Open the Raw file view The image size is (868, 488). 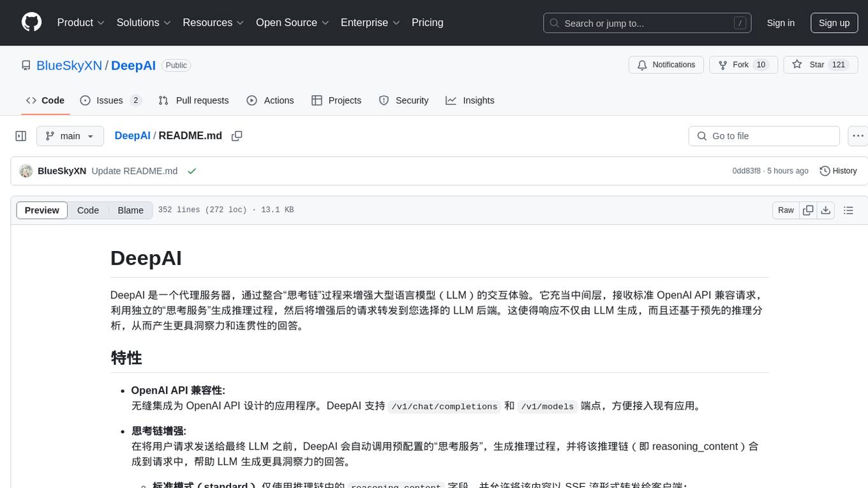(x=786, y=210)
